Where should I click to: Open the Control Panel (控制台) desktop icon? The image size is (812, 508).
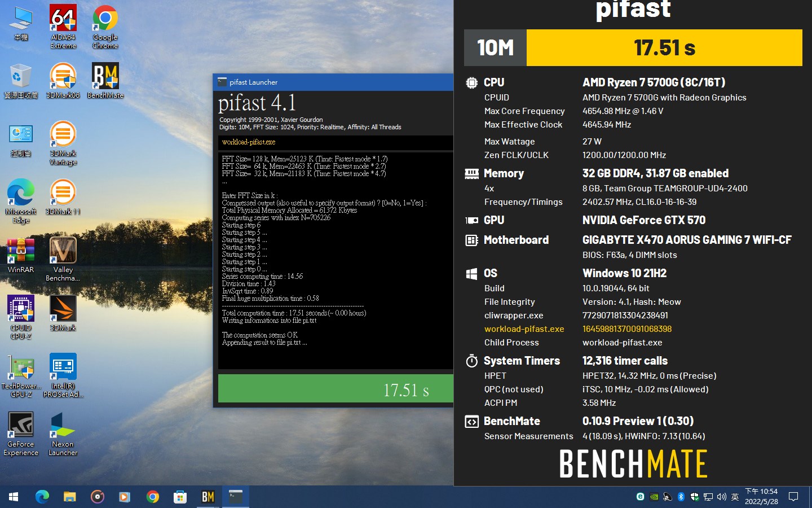pyautogui.click(x=21, y=139)
